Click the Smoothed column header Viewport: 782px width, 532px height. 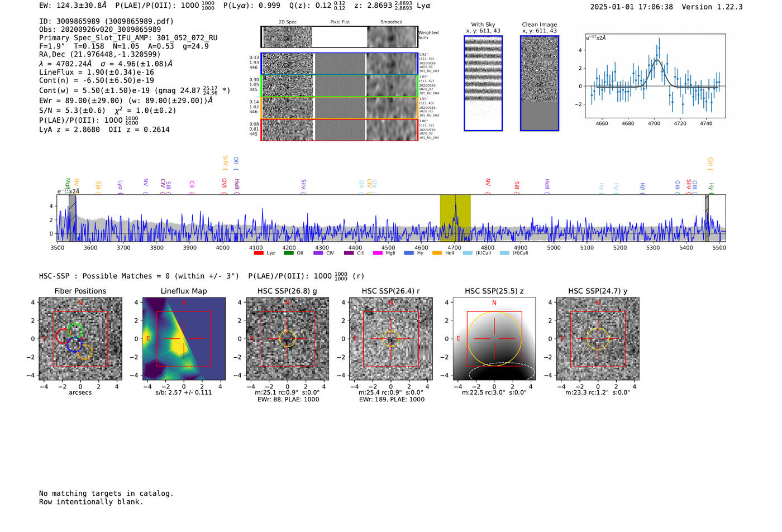pos(392,22)
